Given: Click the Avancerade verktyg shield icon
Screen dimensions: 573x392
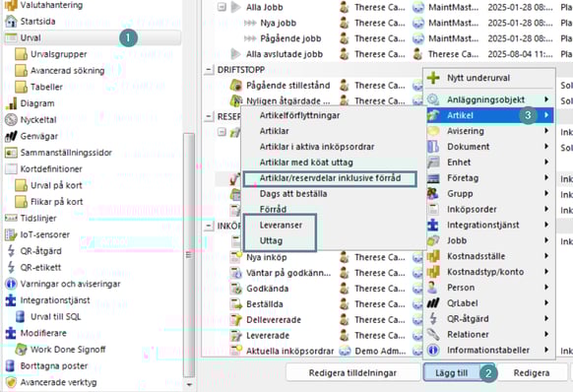Looking at the screenshot, I should [11, 382].
